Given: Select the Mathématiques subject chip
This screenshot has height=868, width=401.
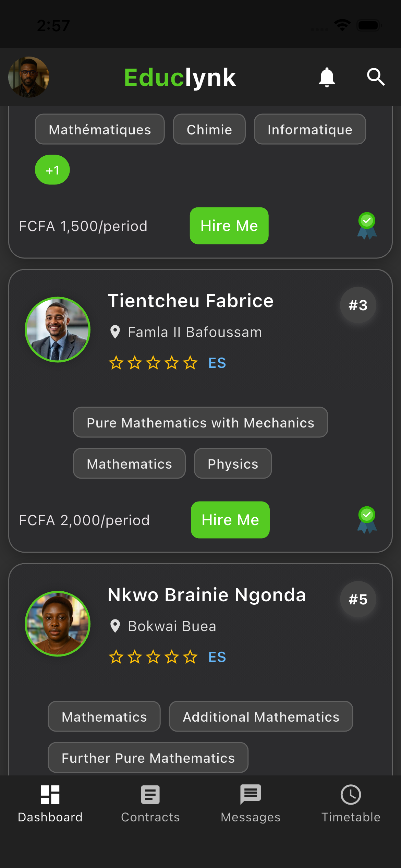Looking at the screenshot, I should pyautogui.click(x=100, y=129).
